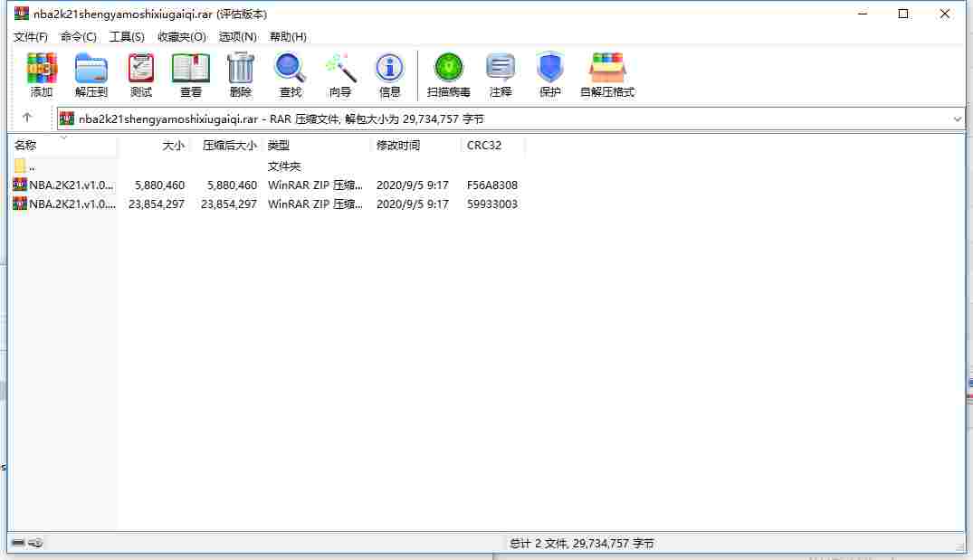Click the WinRAR icon in title bar

tap(22, 14)
